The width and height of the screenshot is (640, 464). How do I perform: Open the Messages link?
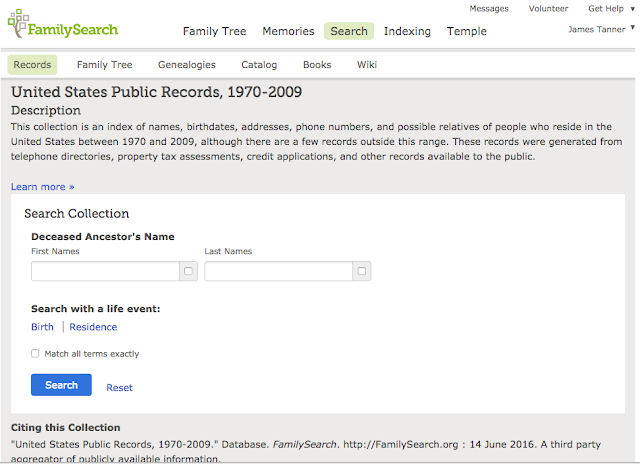click(489, 9)
